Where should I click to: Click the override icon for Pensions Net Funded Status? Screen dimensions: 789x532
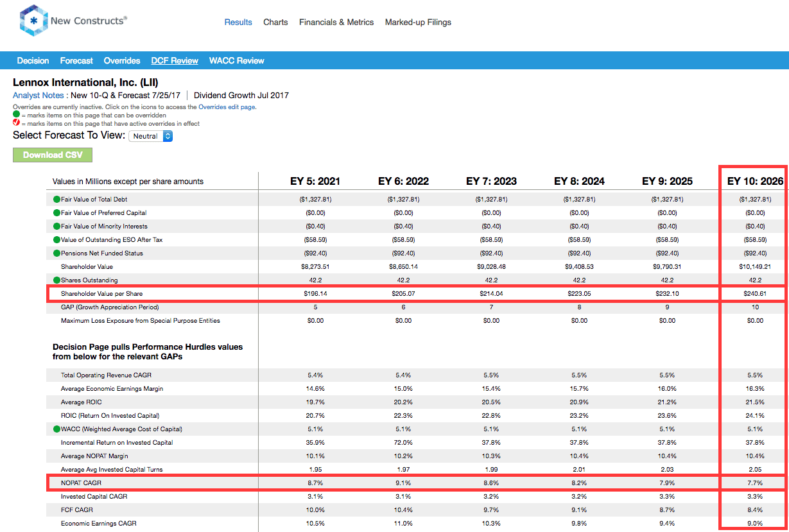tap(56, 253)
